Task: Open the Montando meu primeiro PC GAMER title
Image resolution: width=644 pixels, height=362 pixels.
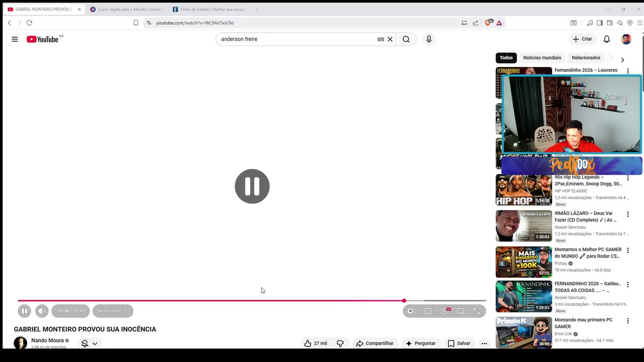Action: click(584, 323)
